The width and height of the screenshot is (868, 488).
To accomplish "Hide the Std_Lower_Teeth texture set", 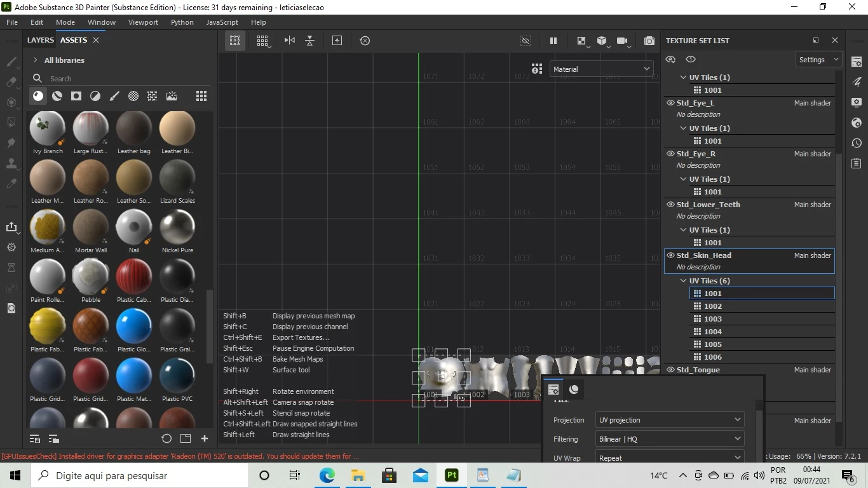I will click(x=670, y=205).
